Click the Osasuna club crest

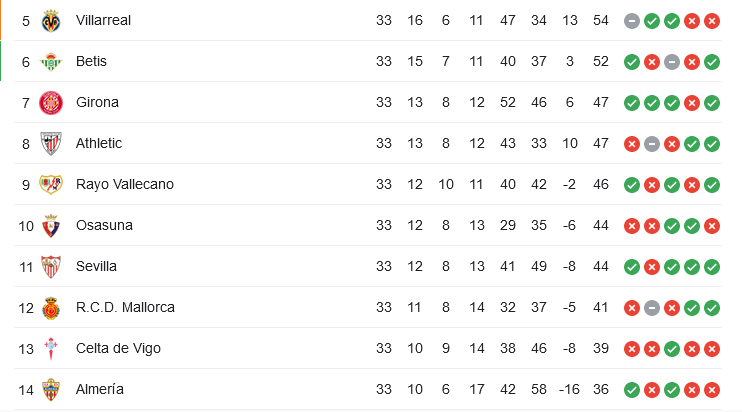tap(51, 226)
